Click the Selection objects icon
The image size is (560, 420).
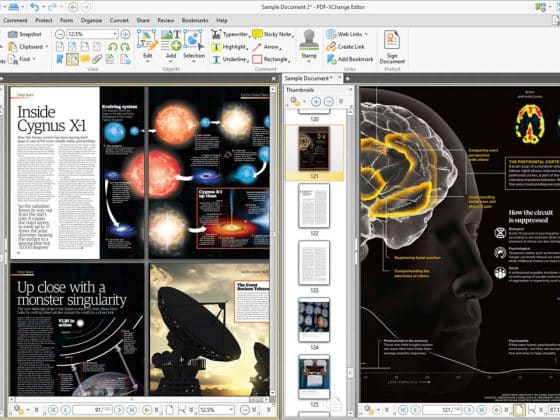pos(194,40)
